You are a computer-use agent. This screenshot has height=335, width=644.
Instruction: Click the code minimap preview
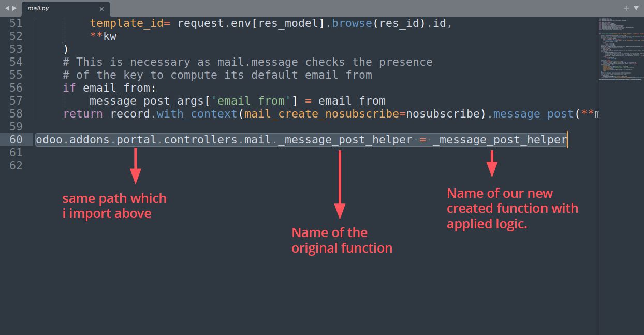(620, 50)
